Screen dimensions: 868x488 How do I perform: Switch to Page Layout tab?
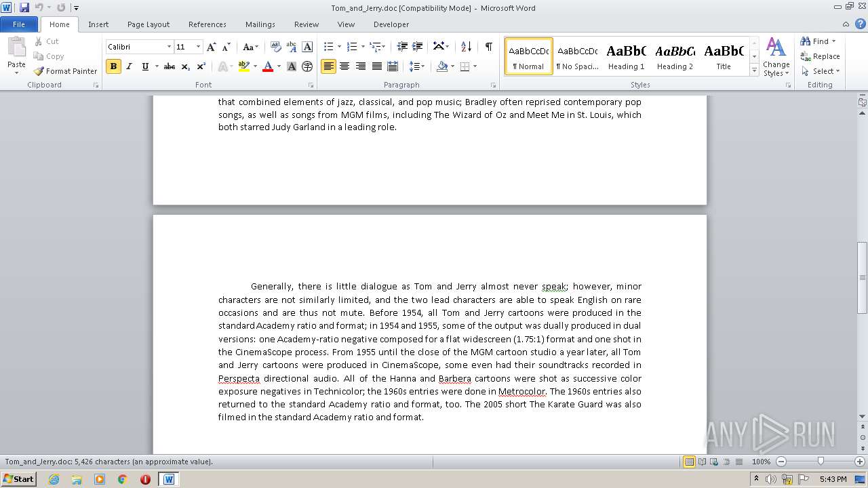(149, 24)
